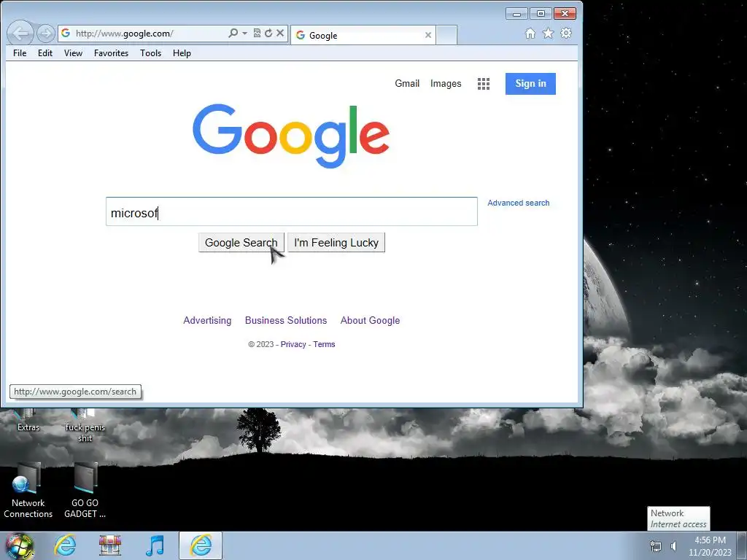Open the music note taskbar icon

[155, 545]
